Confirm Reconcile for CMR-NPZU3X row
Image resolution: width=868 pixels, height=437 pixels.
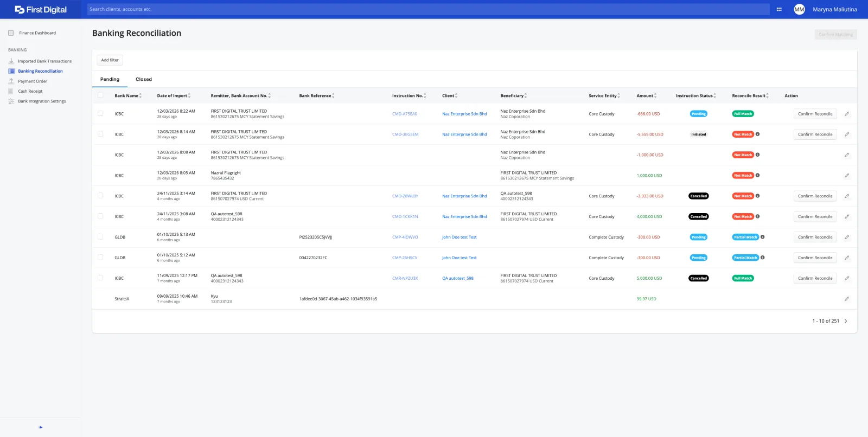pyautogui.click(x=815, y=278)
